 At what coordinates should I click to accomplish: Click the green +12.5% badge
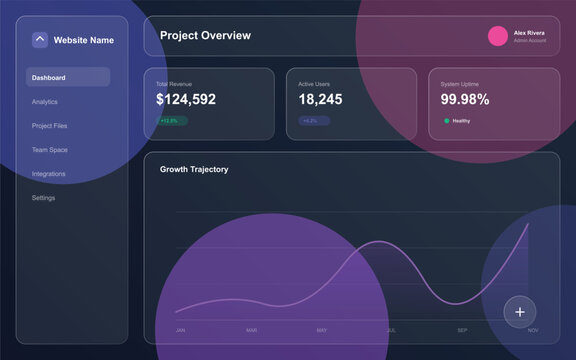pos(172,121)
